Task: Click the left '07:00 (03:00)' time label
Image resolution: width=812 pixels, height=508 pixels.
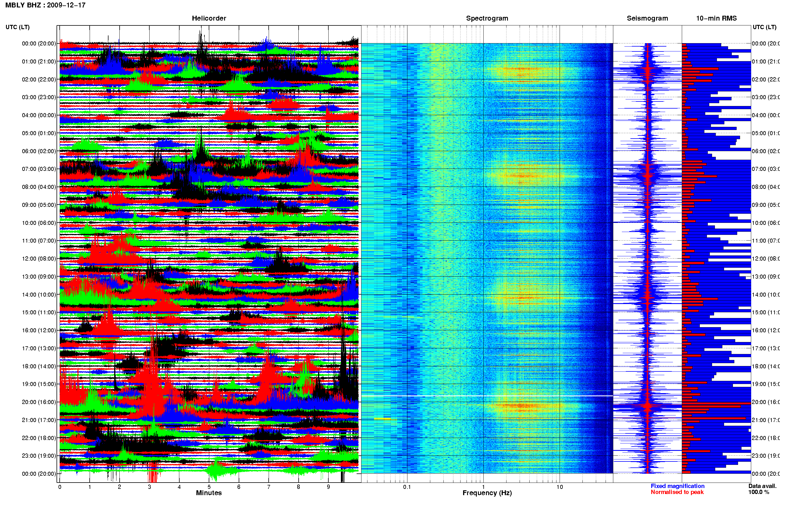Action: 39,169
